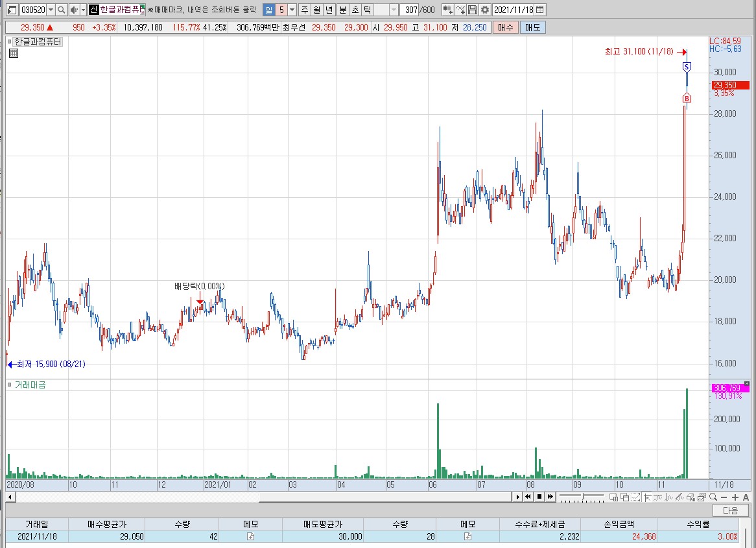This screenshot has width=756, height=548.
Task: Click the plus zoom-in icon in bottom toolbar
Action: (x=735, y=497)
